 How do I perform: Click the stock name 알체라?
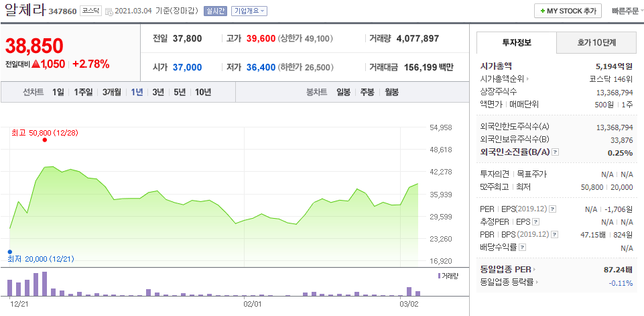pyautogui.click(x=25, y=9)
